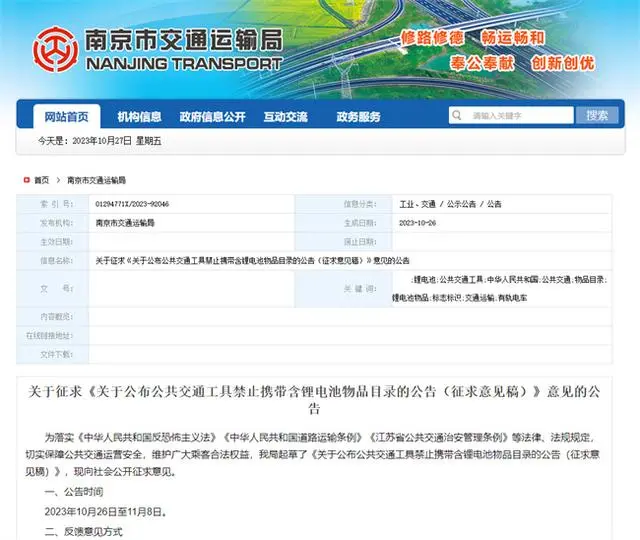The width and height of the screenshot is (640, 540).
Task: Click 南京市交通运输局 in the breadcrumb
Action: coord(96,180)
